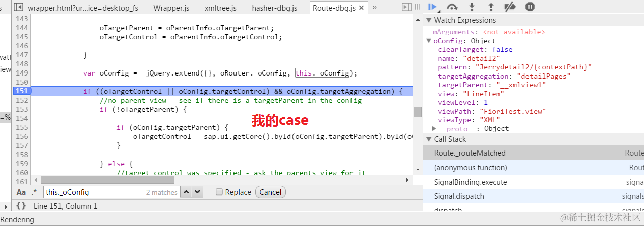644x226 pixels.
Task: Cancel the search bar
Action: [270, 192]
